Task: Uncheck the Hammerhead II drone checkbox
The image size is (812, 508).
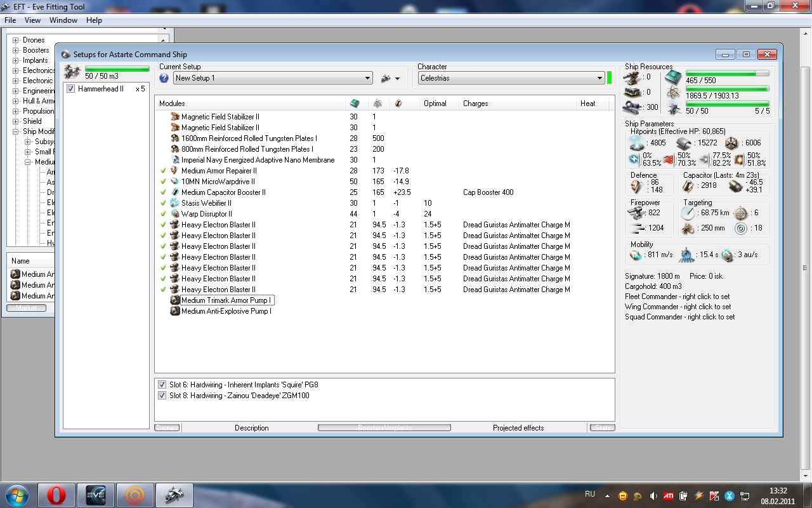Action: tap(71, 89)
